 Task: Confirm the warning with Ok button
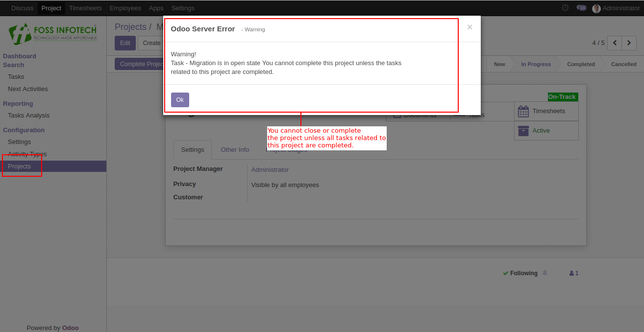(x=180, y=100)
